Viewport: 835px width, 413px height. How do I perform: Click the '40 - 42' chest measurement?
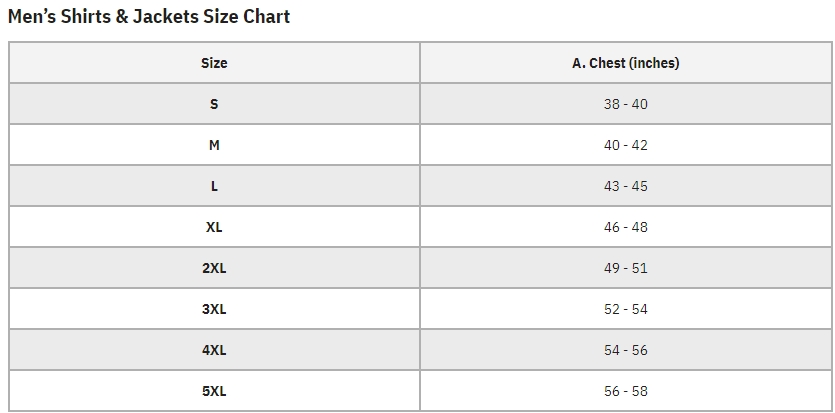[625, 145]
